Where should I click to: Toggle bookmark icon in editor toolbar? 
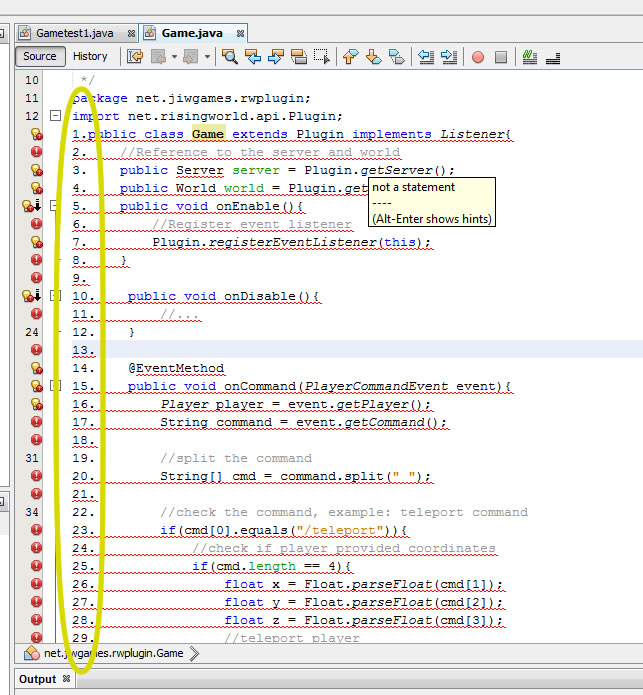[397, 57]
